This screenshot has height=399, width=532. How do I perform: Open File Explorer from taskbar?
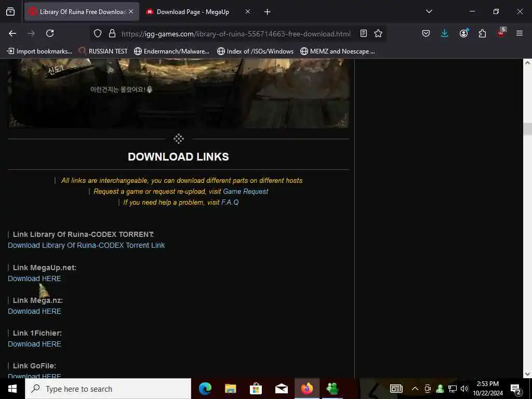(x=230, y=389)
